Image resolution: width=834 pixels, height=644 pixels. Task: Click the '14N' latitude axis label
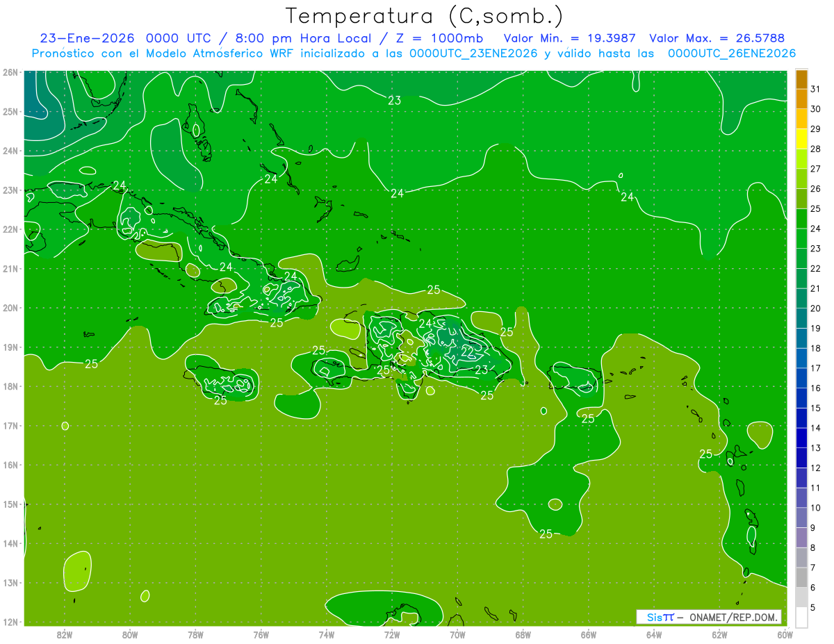pos(10,543)
